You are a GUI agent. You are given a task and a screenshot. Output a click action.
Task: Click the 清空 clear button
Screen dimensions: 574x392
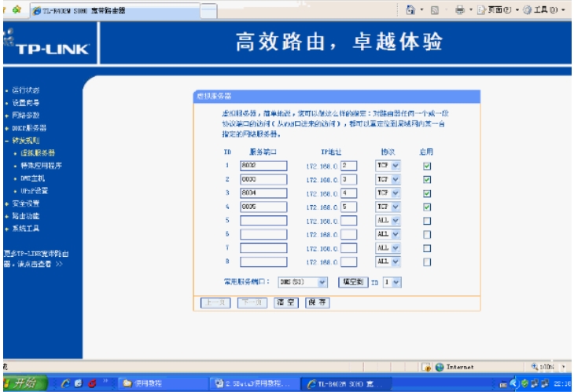286,302
